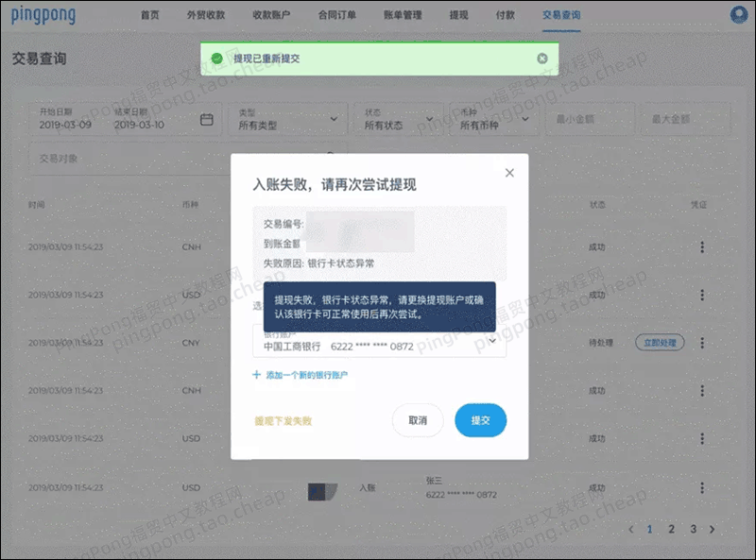Open the date range calendar icon

pyautogui.click(x=206, y=120)
